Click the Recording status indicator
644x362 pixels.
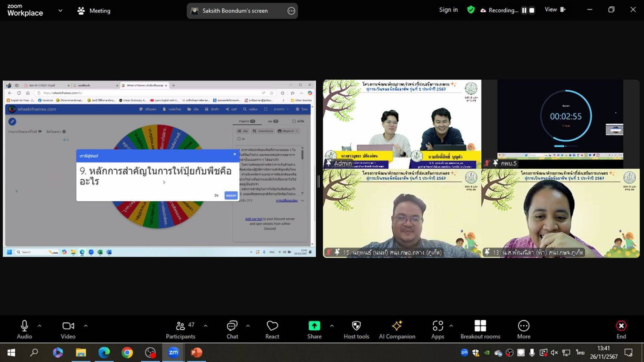(x=499, y=10)
